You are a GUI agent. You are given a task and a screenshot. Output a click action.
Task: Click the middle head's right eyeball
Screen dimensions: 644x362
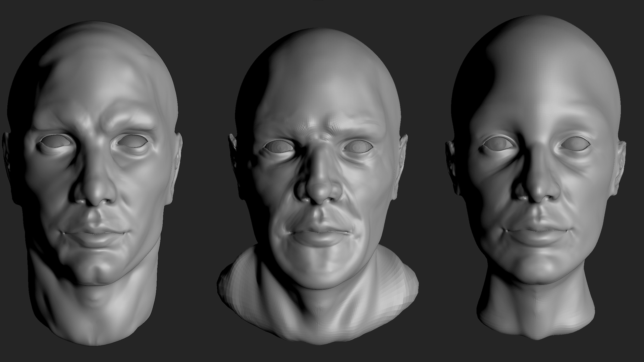click(358, 146)
